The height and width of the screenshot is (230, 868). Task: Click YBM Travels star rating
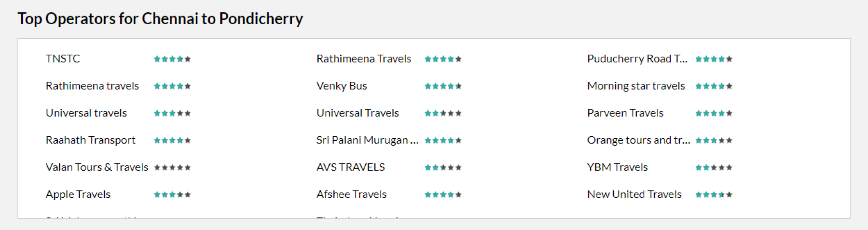click(x=714, y=167)
